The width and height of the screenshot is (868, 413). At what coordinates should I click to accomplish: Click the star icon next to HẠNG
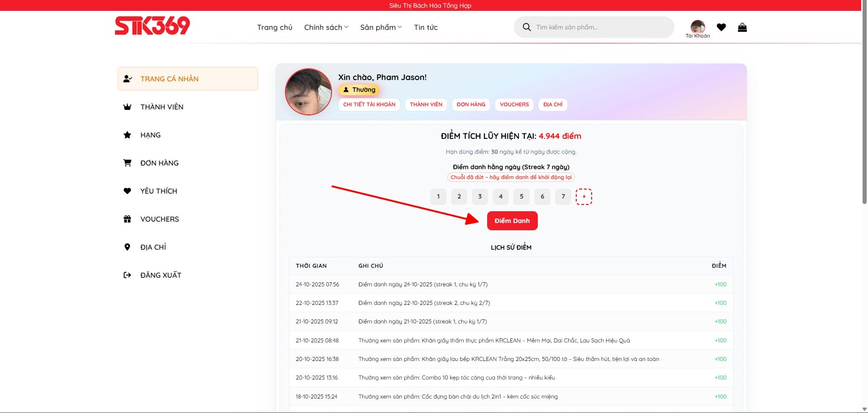tap(128, 135)
